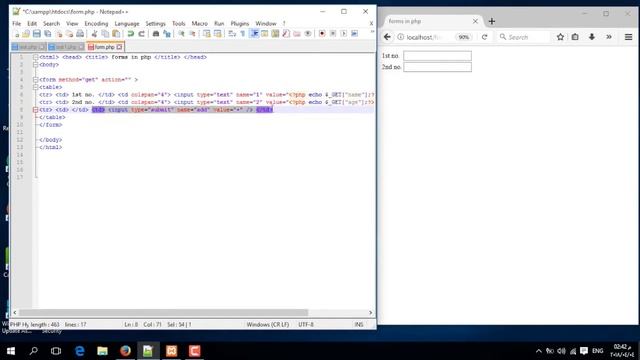Open the Settings menu
This screenshot has height=360, width=640.
pyautogui.click(x=156, y=24)
